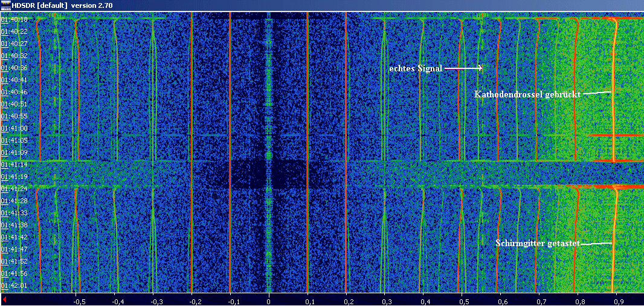The height and width of the screenshot is (306, 644).
Task: Select the HDSDR [default] version 2.70 title
Action: point(62,5)
